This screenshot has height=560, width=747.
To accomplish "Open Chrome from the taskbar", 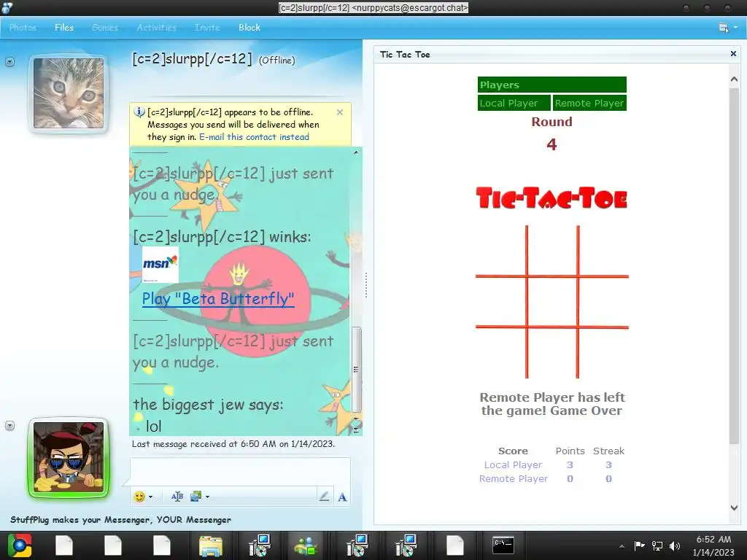I will coord(20,545).
